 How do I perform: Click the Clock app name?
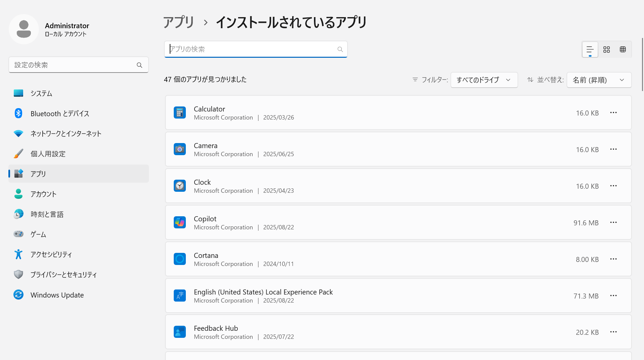(x=202, y=182)
